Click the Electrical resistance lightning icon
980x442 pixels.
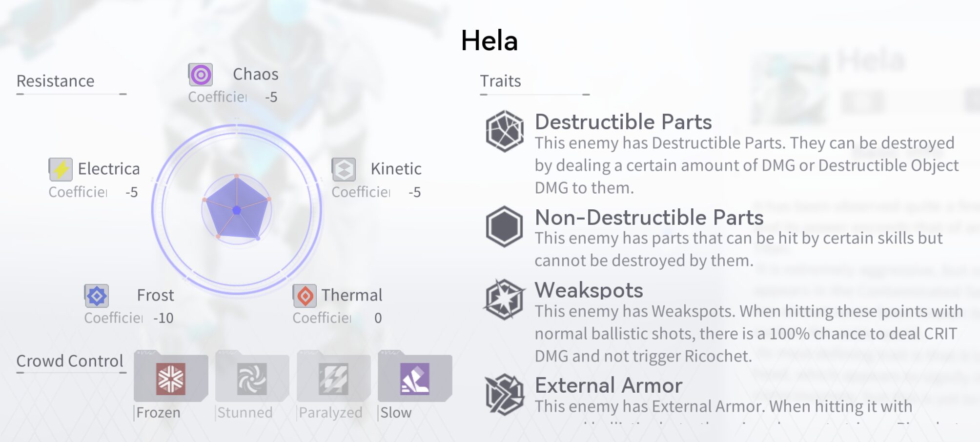pos(61,169)
